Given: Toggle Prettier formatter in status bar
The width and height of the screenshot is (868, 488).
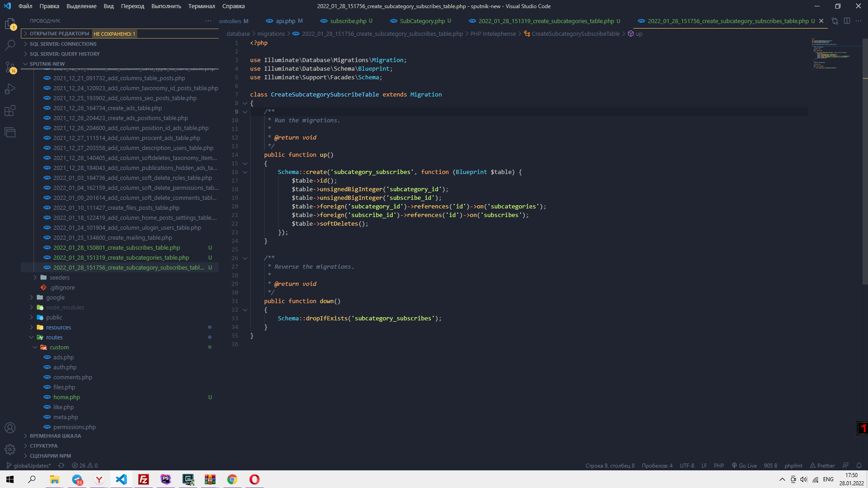Looking at the screenshot, I should pos(822,465).
